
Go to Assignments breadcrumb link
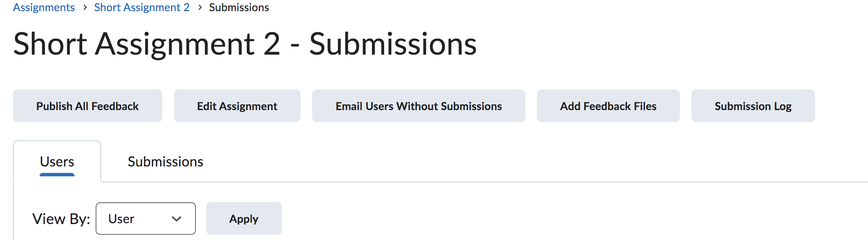pos(44,8)
